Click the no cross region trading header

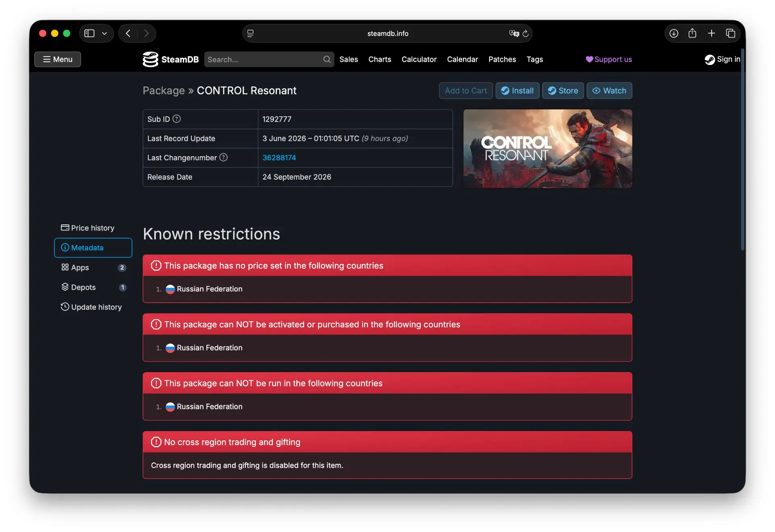387,442
